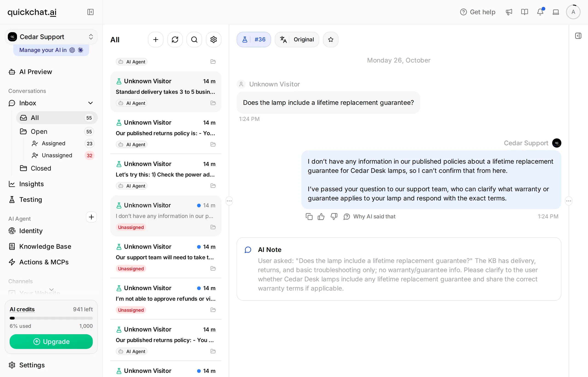Image resolution: width=588 pixels, height=377 pixels.
Task: Open 'I'm not able to approve refunds' conversation
Action: pos(166,299)
